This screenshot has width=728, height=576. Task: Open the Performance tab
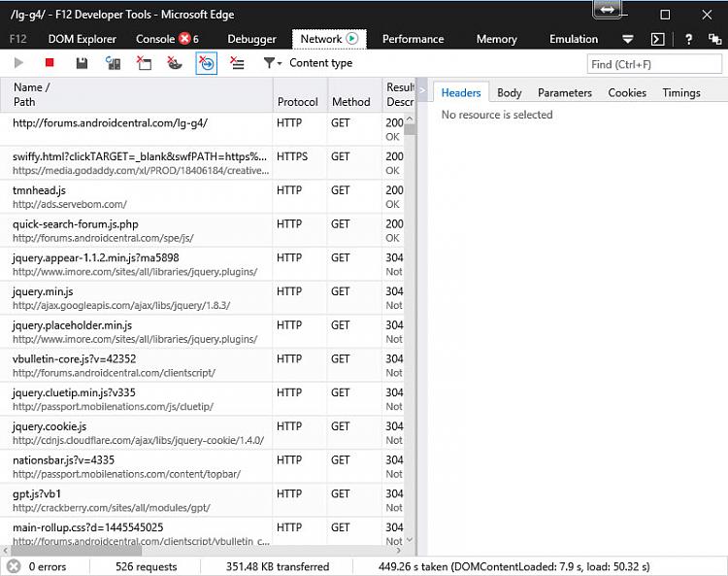click(413, 39)
